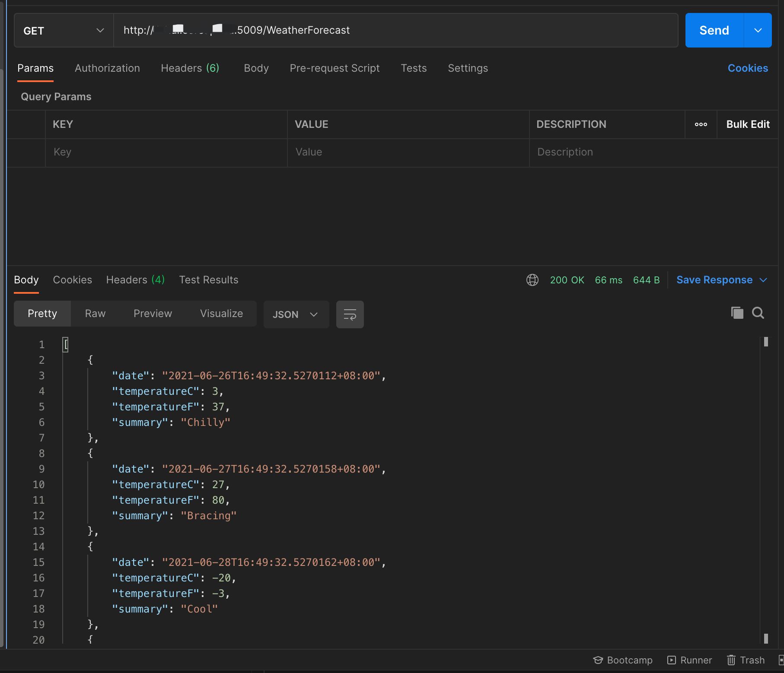784x673 pixels.
Task: Switch response view to Raw
Action: pos(95,313)
